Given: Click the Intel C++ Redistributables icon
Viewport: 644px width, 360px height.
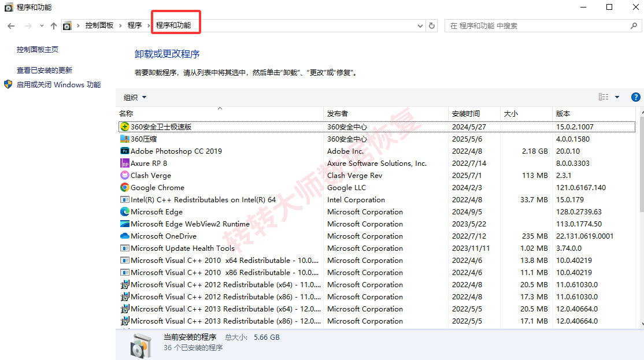Looking at the screenshot, I should [125, 199].
